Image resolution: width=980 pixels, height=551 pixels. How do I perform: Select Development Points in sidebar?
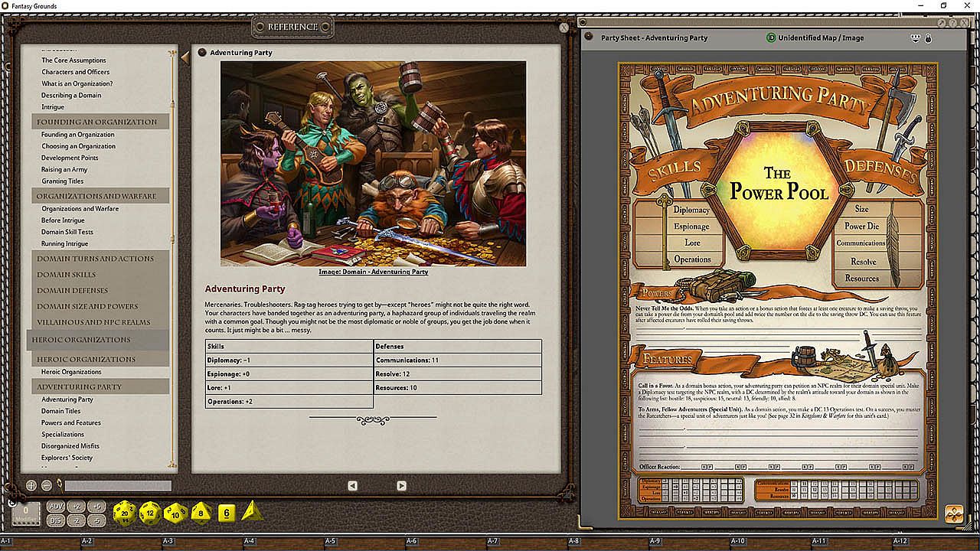click(70, 158)
